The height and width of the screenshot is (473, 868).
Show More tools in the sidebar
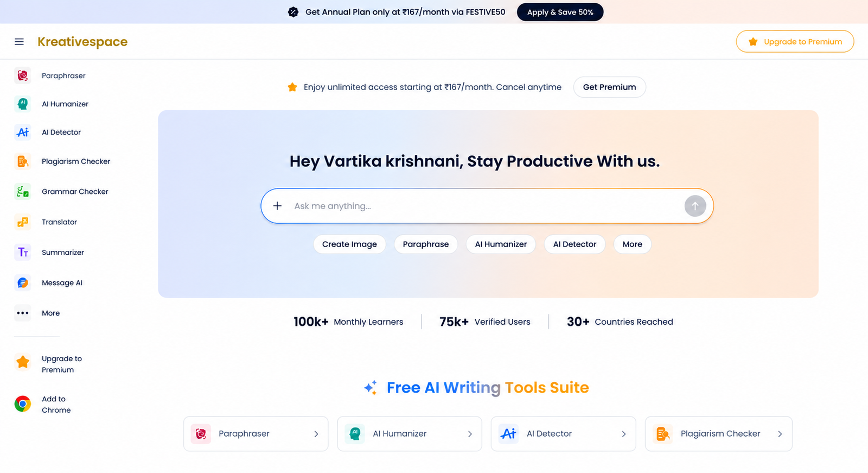coord(50,313)
